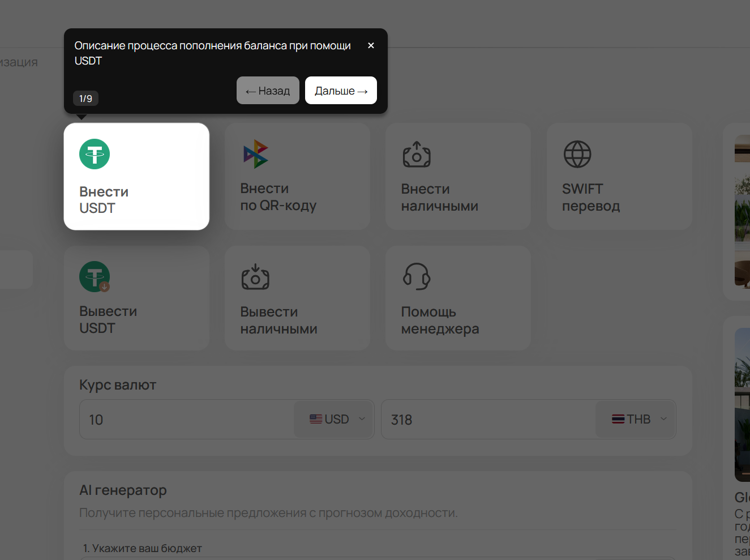Click the Курс валют heading
The image size is (750, 560).
[x=118, y=385]
